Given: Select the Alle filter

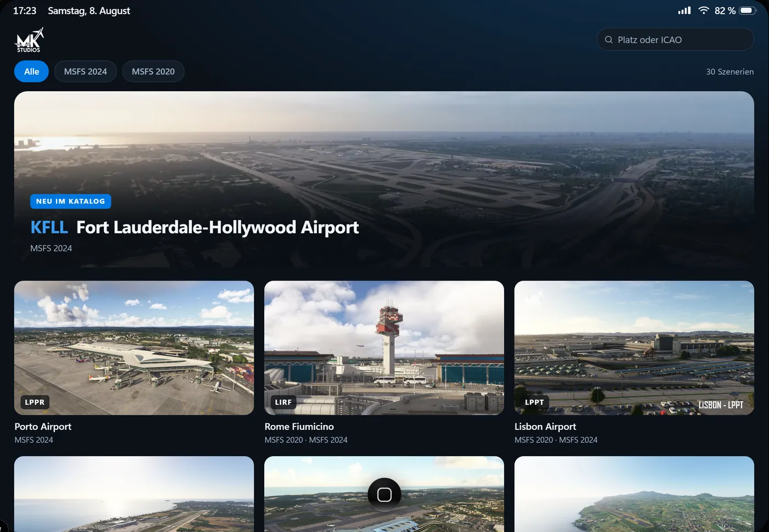Looking at the screenshot, I should point(31,71).
